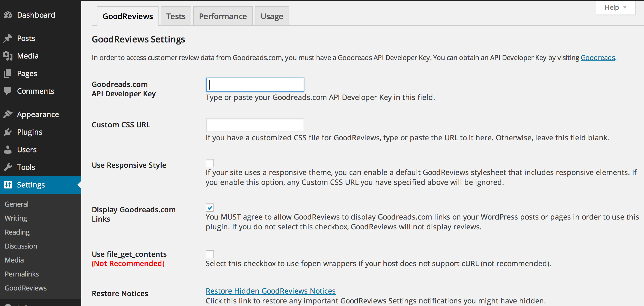Uncheck Display Goodreads.com Links checkbox

[210, 208]
